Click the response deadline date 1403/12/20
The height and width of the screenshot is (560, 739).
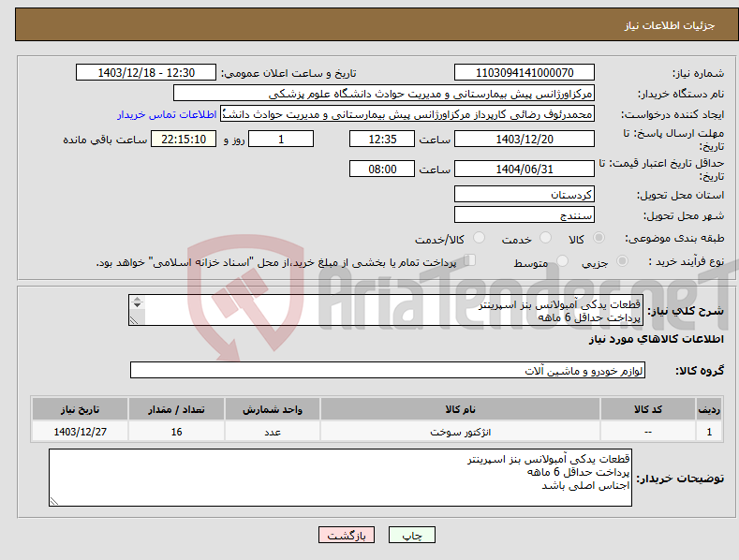[525, 139]
